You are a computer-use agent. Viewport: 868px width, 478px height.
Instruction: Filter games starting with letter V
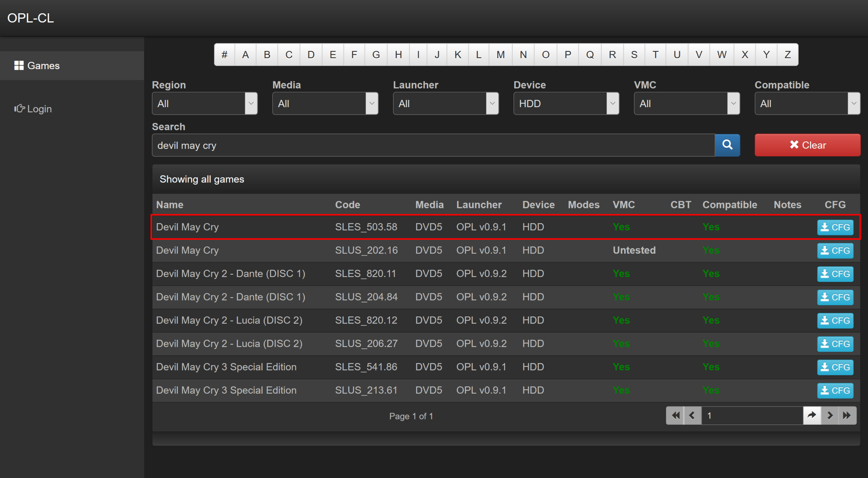(x=699, y=55)
